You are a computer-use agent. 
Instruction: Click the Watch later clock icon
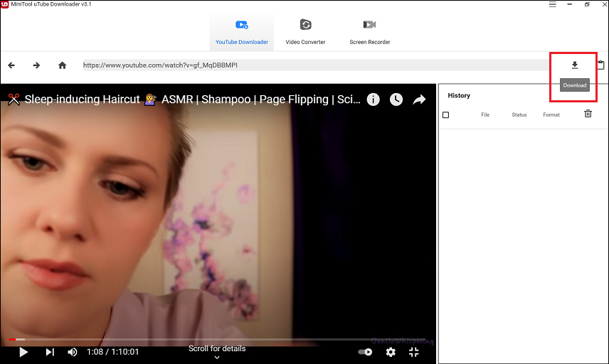[396, 100]
